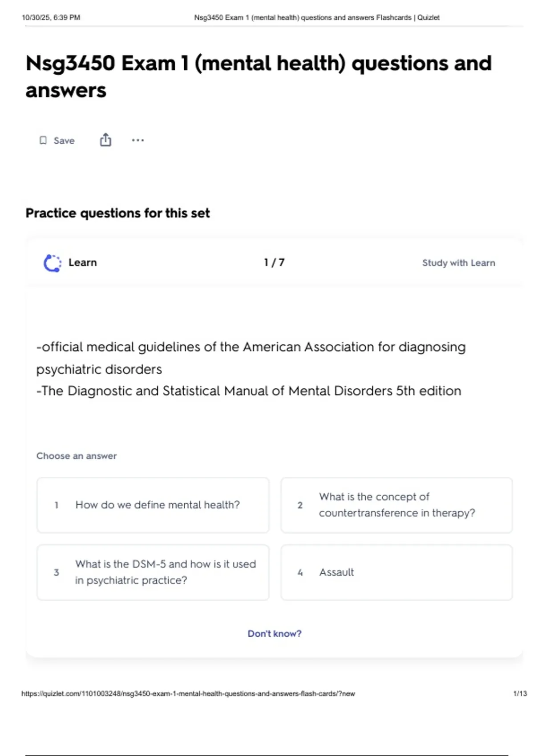Click the number 1 badge on first answer
Screen dimensions: 534x756
pos(57,505)
